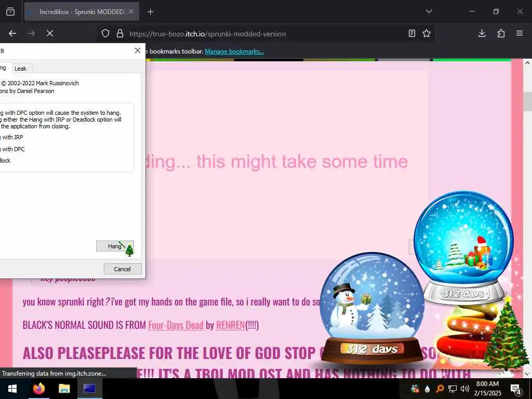532x399 pixels.
Task: Open the RENREN author link
Action: [230, 325]
